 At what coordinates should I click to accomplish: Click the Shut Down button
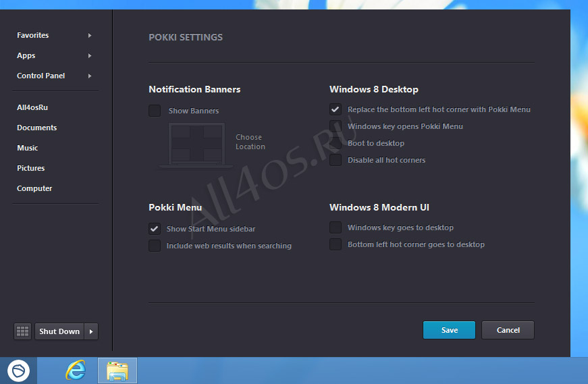(x=59, y=331)
